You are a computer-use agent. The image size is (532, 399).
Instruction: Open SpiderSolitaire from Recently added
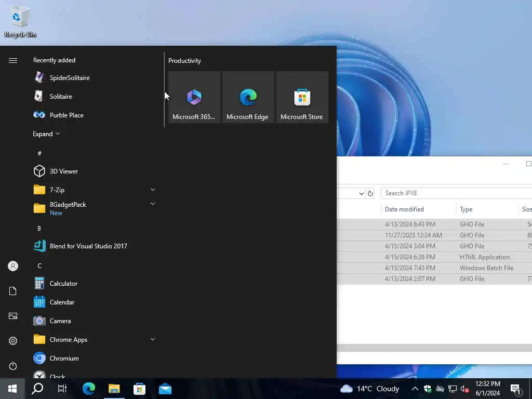[95, 78]
